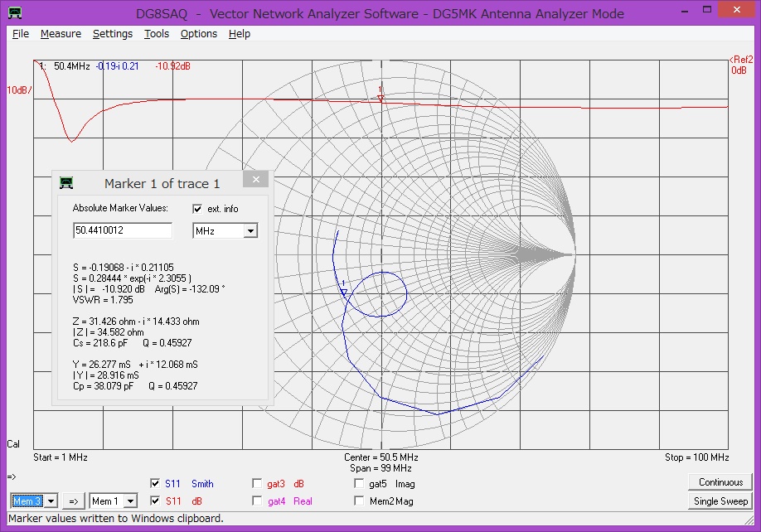Click the -10.92dB marker readout at top
This screenshot has height=532, width=761.
coord(172,66)
